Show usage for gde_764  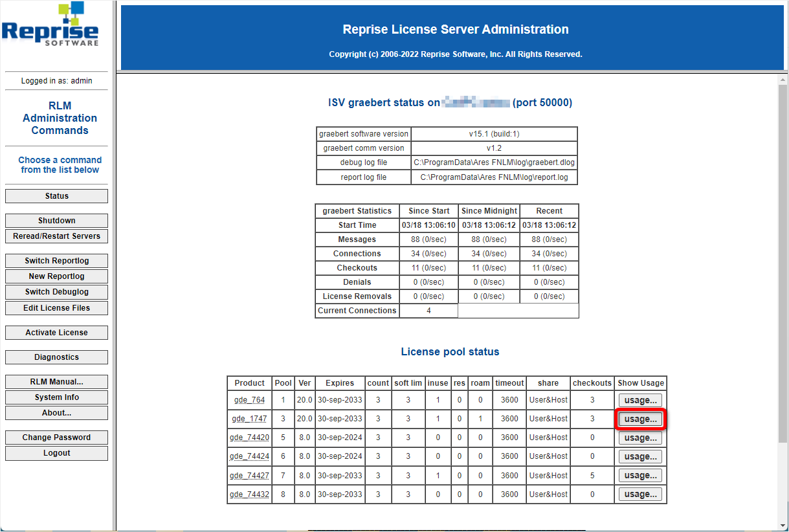640,400
